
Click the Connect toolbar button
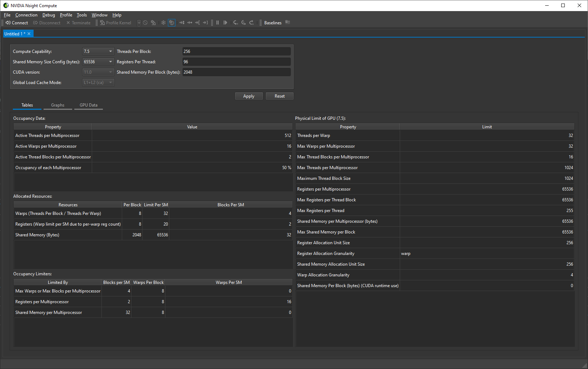click(x=17, y=23)
